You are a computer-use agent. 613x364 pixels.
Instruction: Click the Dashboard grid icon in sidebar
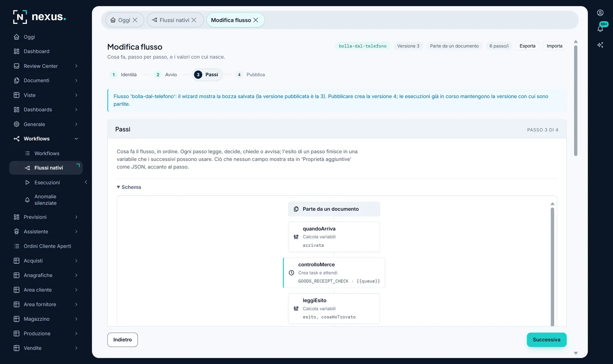click(x=16, y=51)
